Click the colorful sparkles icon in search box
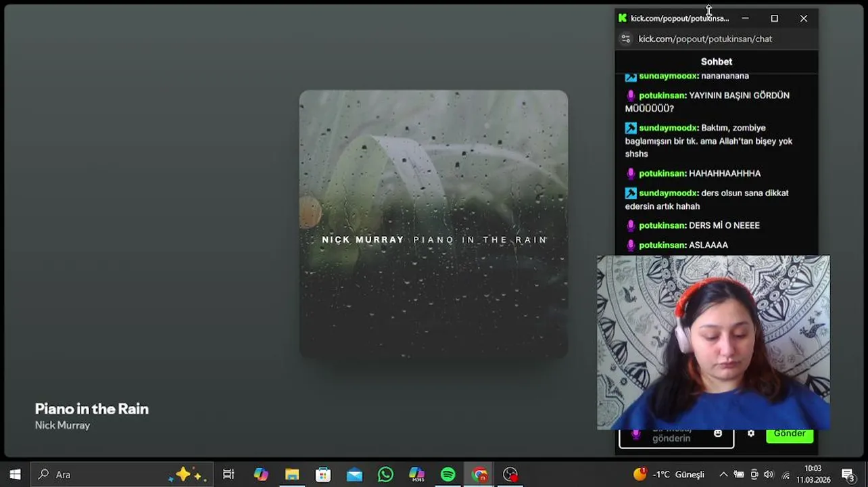This screenshot has width=868, height=487. (186, 475)
